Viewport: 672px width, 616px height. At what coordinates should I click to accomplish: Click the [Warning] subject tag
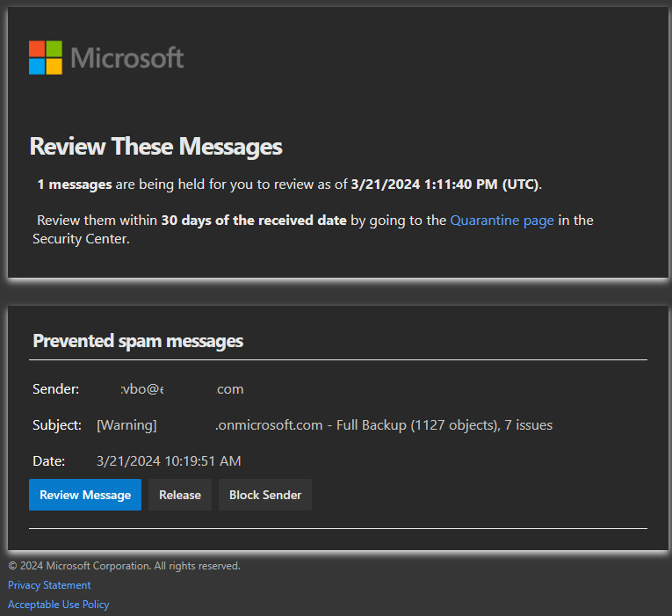pyautogui.click(x=126, y=425)
